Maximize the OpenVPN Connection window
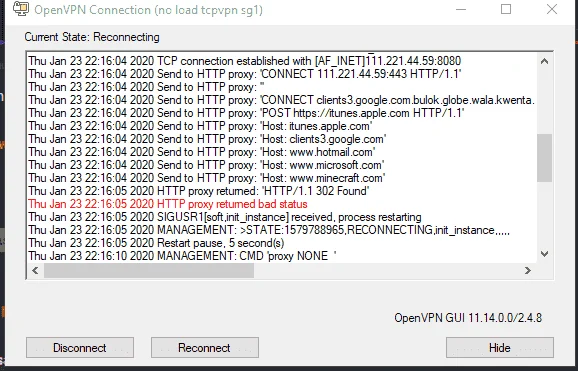The image size is (578, 371). point(506,9)
